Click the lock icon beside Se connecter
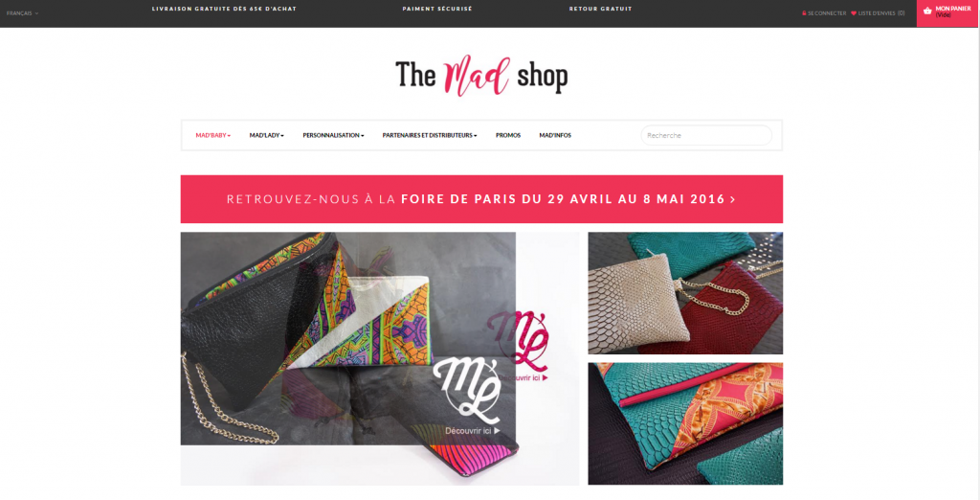 (804, 13)
